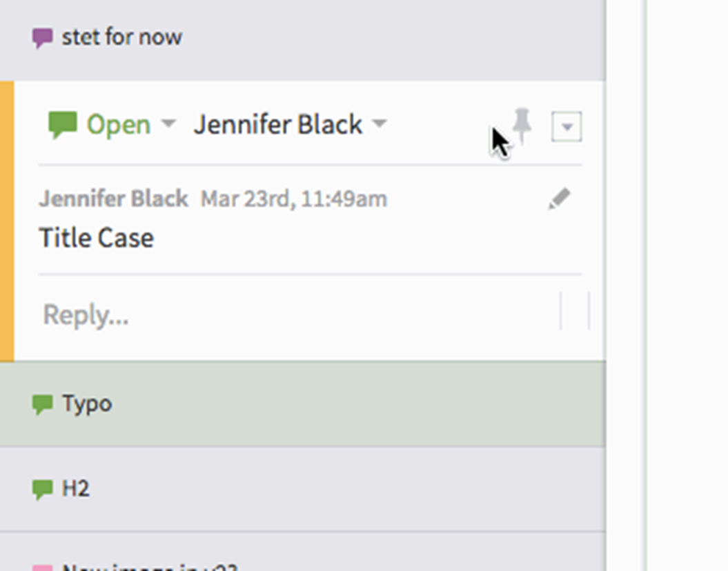728x571 pixels.
Task: Click the green comment icon next to Typo
Action: point(43,403)
